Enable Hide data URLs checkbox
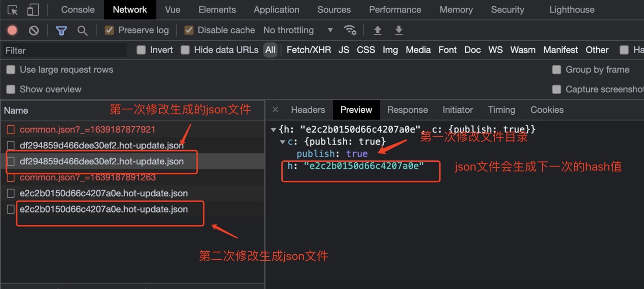644x289 pixels. tap(185, 50)
